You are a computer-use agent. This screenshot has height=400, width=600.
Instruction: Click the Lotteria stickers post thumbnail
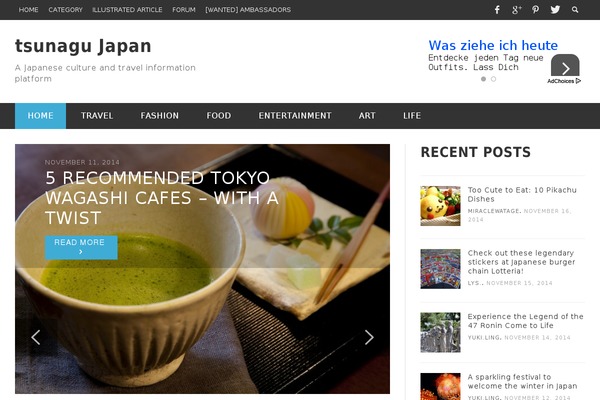tap(440, 269)
